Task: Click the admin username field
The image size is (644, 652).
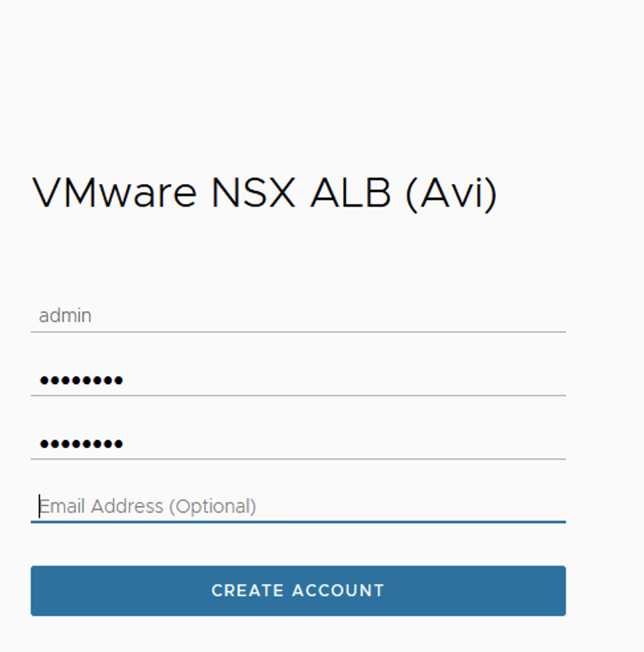Action: click(x=298, y=315)
